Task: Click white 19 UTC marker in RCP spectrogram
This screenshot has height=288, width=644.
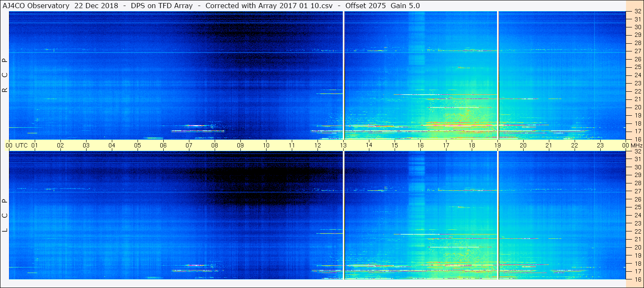Action: (498, 75)
